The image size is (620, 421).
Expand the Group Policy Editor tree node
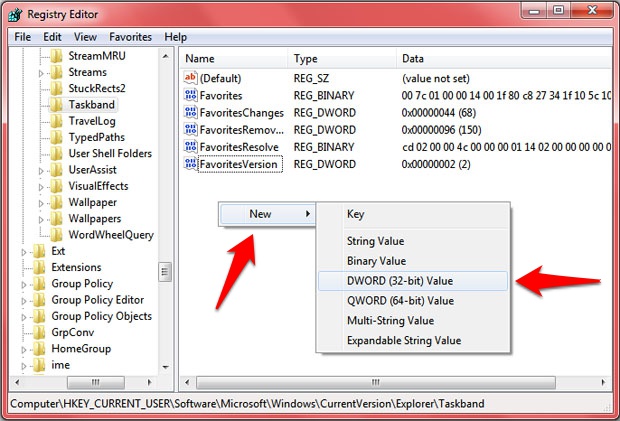click(23, 301)
